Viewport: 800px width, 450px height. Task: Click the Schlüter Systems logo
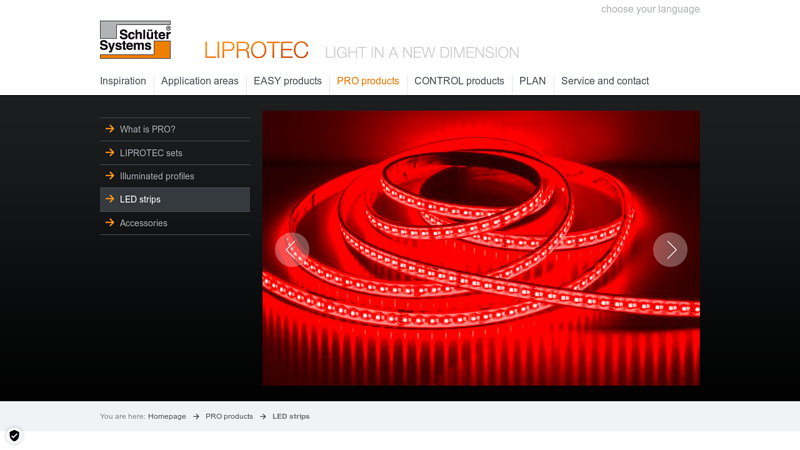[x=135, y=40]
